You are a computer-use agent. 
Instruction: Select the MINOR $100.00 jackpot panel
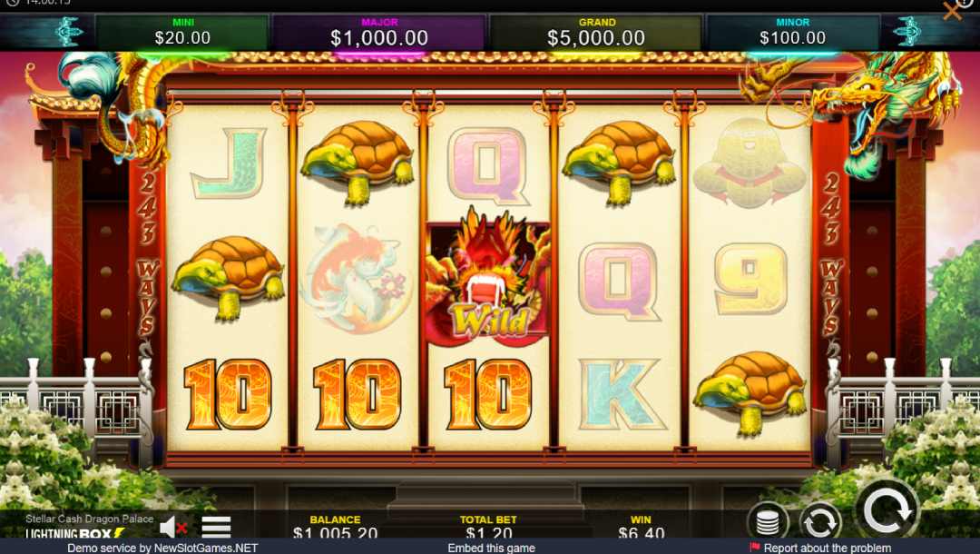(792, 33)
